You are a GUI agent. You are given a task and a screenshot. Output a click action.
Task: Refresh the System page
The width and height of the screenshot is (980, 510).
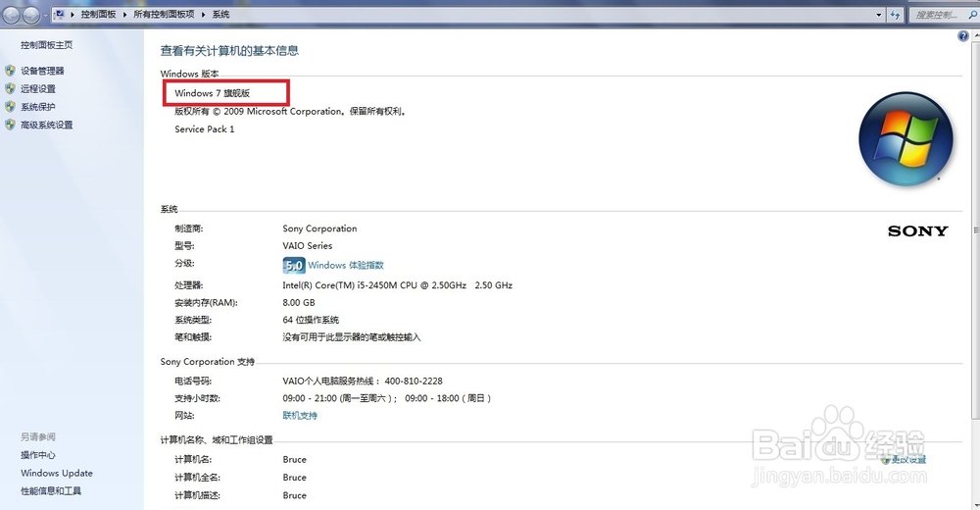point(895,15)
